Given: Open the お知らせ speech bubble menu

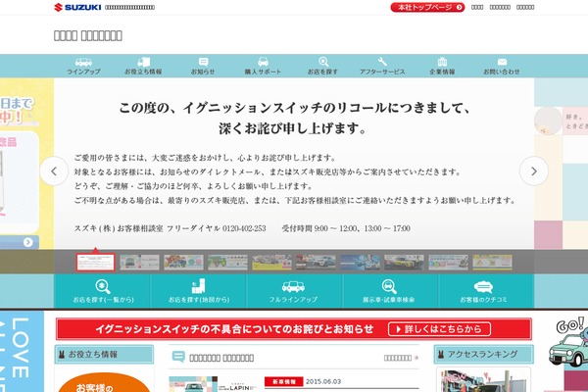Looking at the screenshot, I should tap(203, 67).
